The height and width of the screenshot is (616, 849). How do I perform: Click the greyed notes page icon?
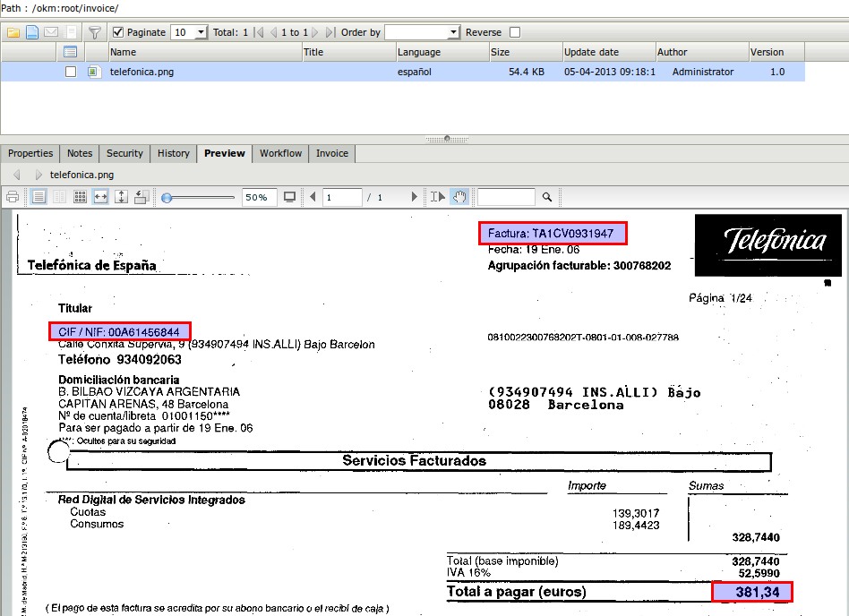click(x=71, y=32)
